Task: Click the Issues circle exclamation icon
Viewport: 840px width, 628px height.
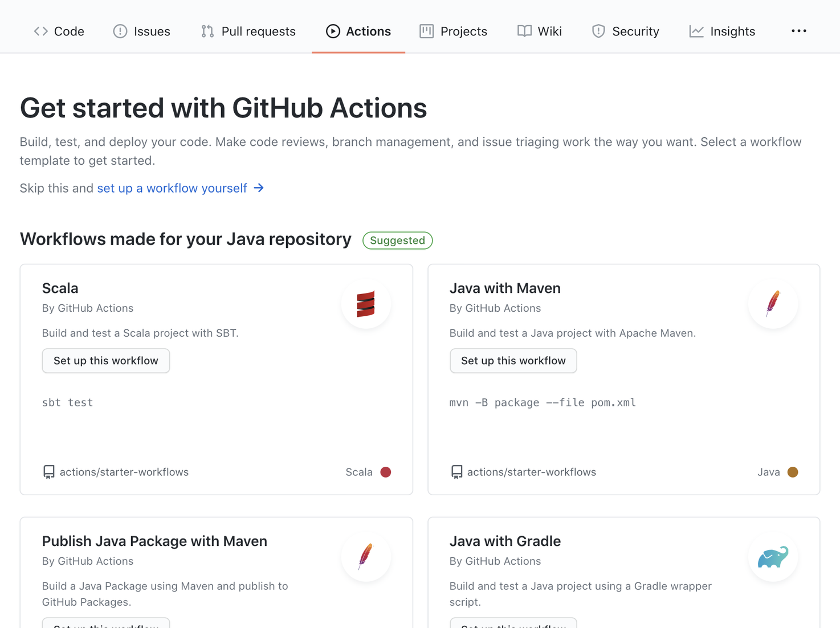Action: pos(120,31)
